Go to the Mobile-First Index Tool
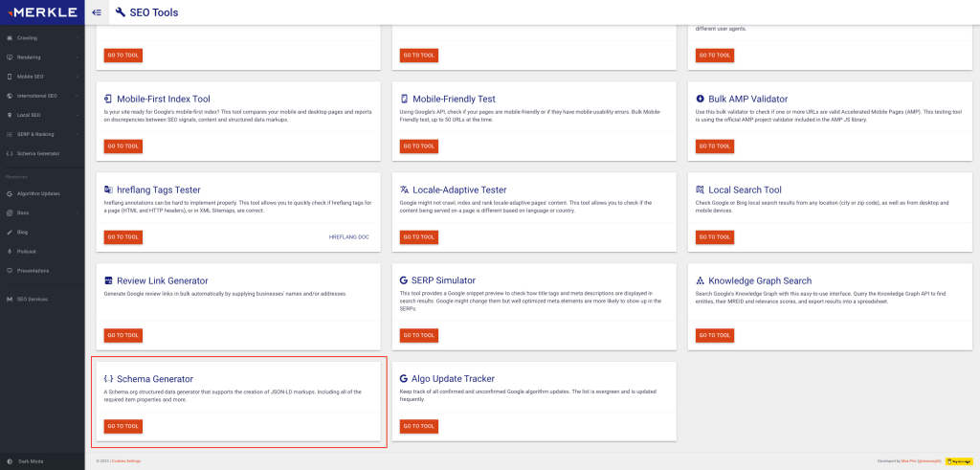This screenshot has width=980, height=470. pos(123,146)
